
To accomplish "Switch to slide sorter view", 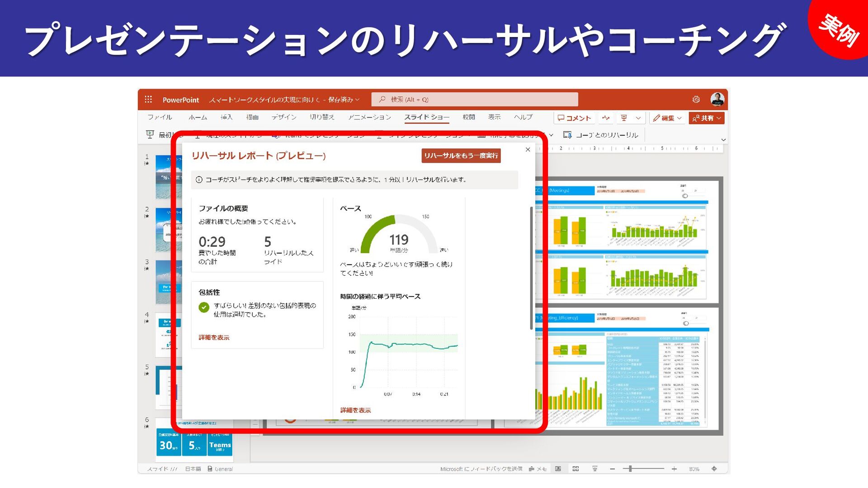I will coord(576,469).
